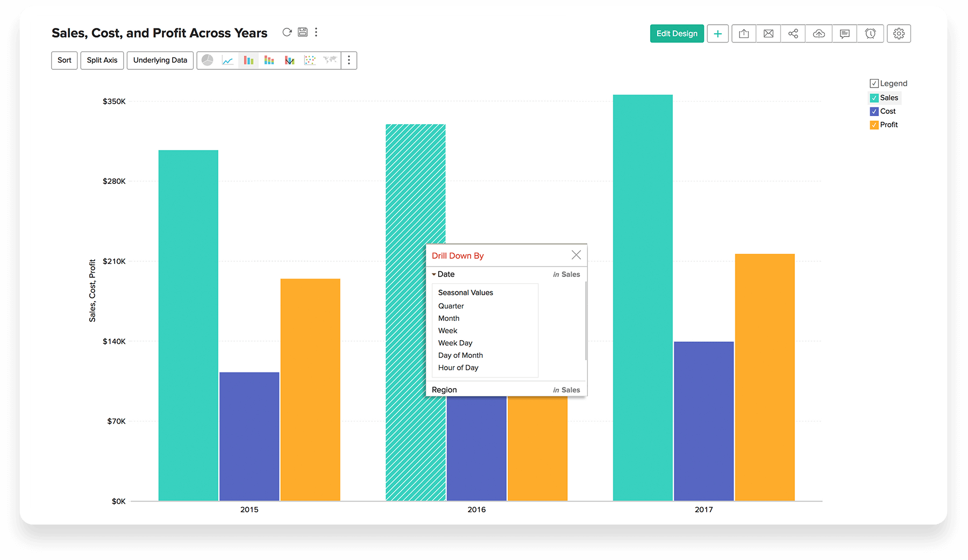
Task: Click the refresh icon beside the title
Action: [287, 32]
